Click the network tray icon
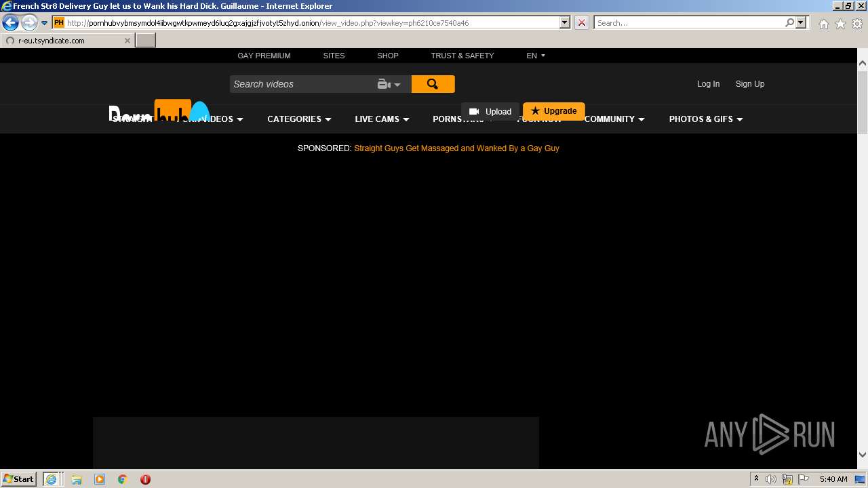The width and height of the screenshot is (868, 488). click(x=787, y=479)
